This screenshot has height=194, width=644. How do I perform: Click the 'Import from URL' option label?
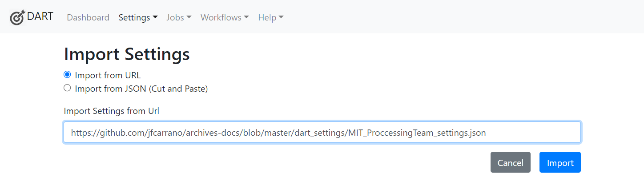coord(108,75)
